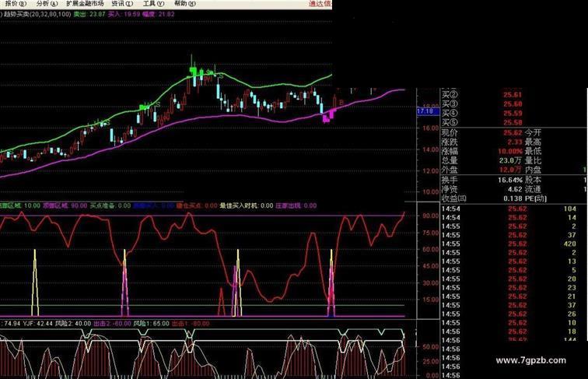Open the 扩展金融市场 menu
The width and height of the screenshot is (588, 379).
(x=85, y=4)
